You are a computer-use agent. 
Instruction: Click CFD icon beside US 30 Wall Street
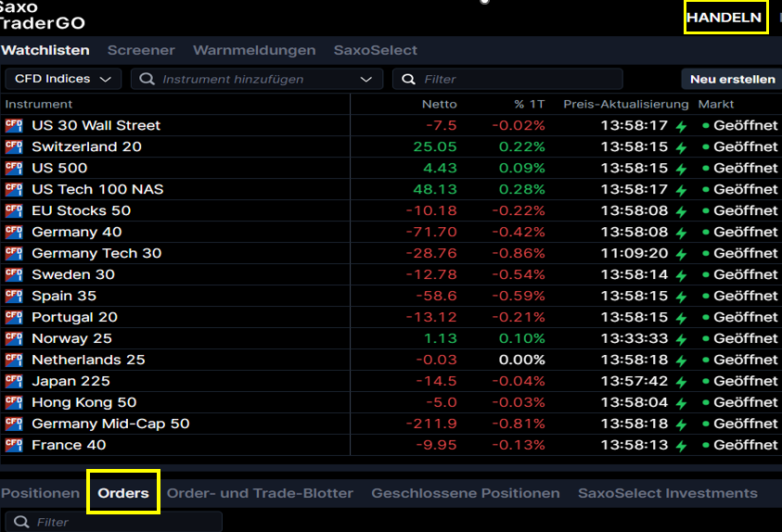coord(14,125)
